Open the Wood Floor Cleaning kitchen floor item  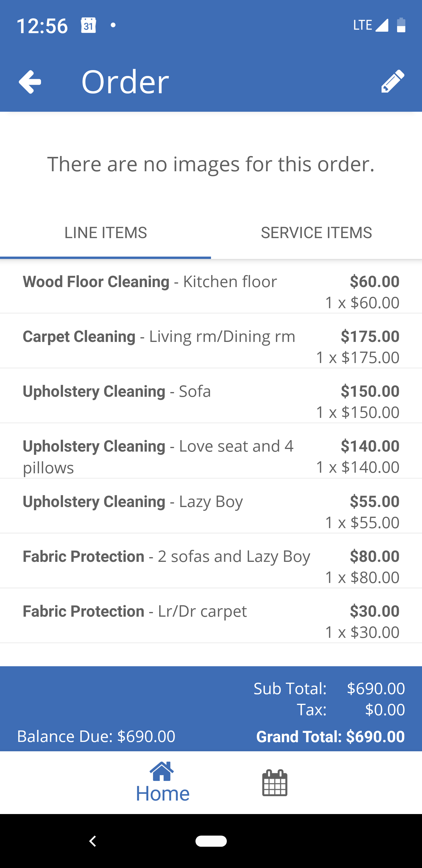pos(211,286)
